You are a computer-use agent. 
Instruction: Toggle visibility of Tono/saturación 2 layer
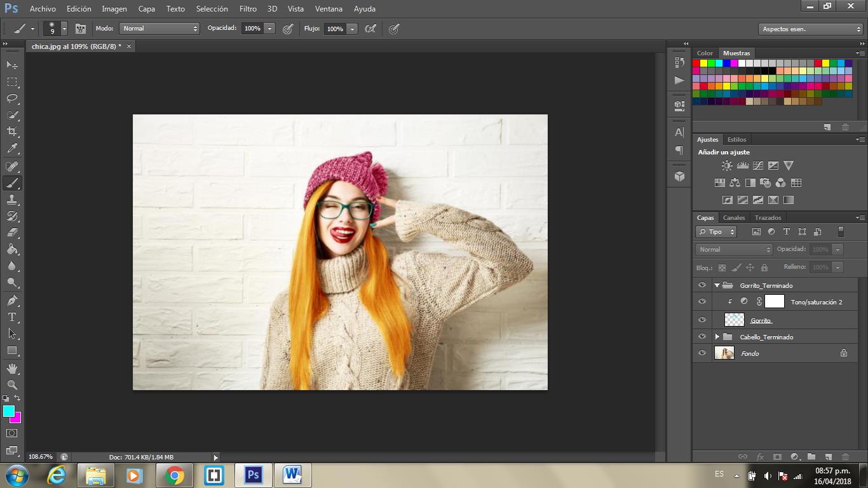[x=702, y=302]
